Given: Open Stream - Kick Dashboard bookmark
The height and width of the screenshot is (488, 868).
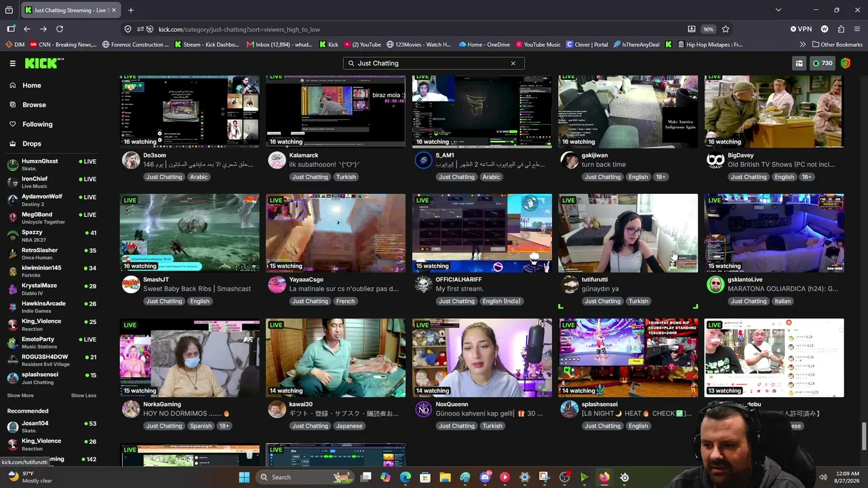Looking at the screenshot, I should (x=207, y=45).
